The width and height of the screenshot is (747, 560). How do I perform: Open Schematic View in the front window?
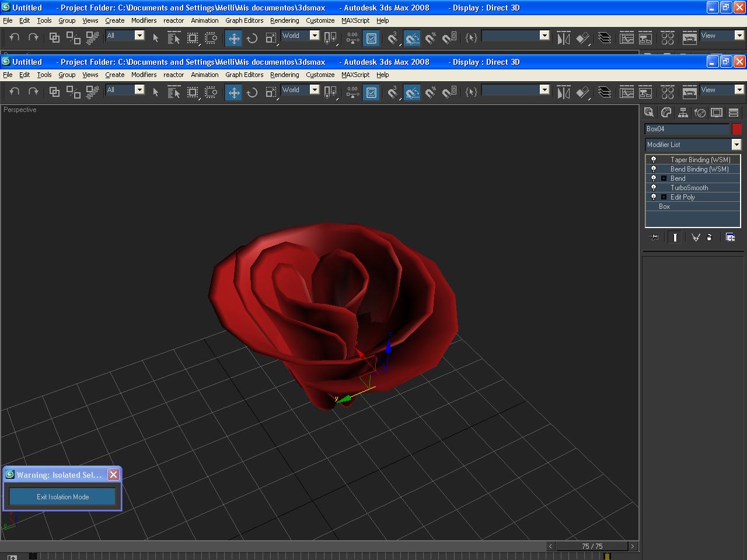tap(645, 92)
